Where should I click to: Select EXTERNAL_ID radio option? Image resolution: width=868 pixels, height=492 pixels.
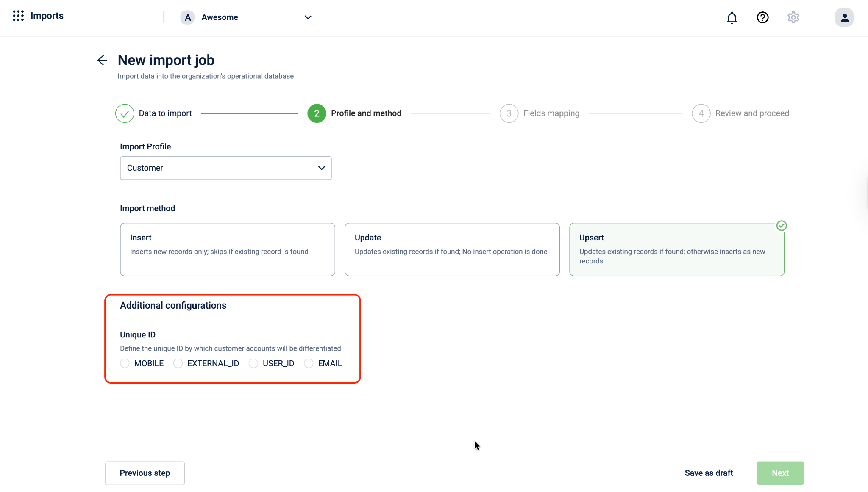178,363
